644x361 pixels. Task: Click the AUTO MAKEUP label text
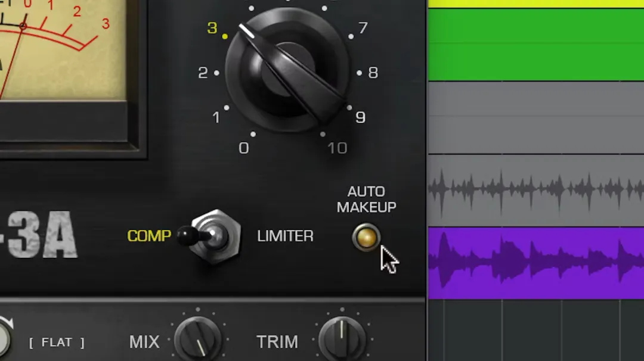click(x=366, y=200)
